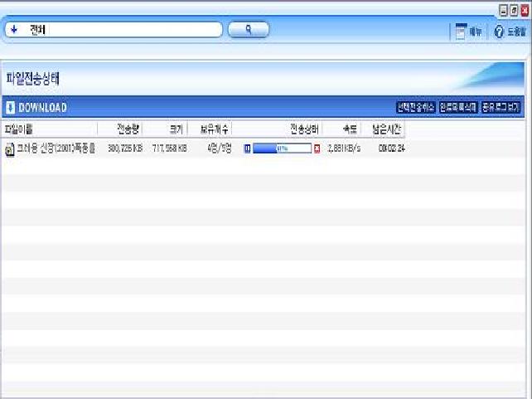The width and height of the screenshot is (532, 399).
Task: Click the download progress bar
Action: click(282, 148)
